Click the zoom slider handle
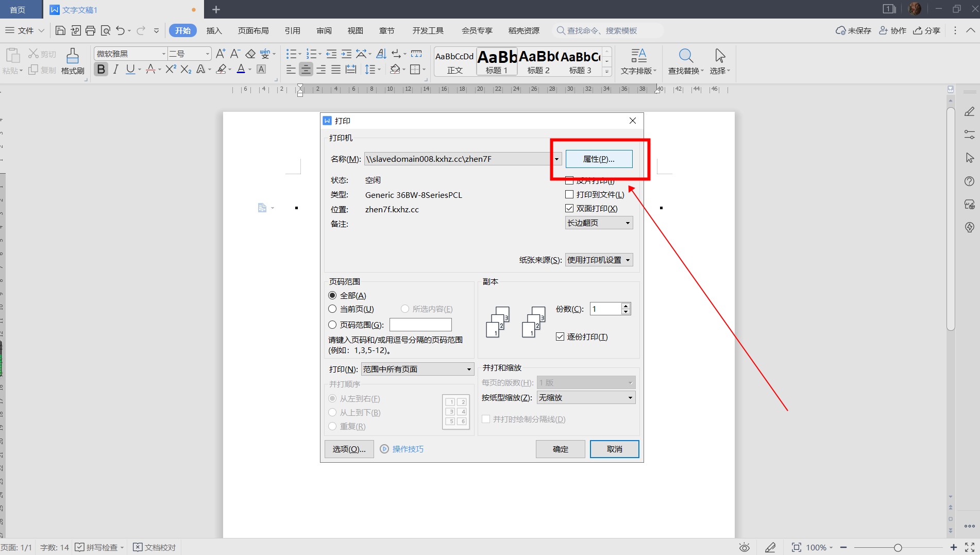980x555 pixels. pyautogui.click(x=898, y=548)
